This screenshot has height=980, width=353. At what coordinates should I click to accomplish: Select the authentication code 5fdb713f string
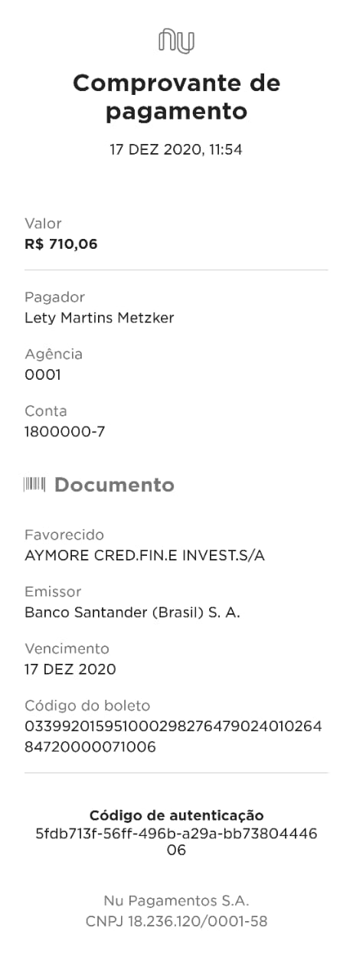176,841
